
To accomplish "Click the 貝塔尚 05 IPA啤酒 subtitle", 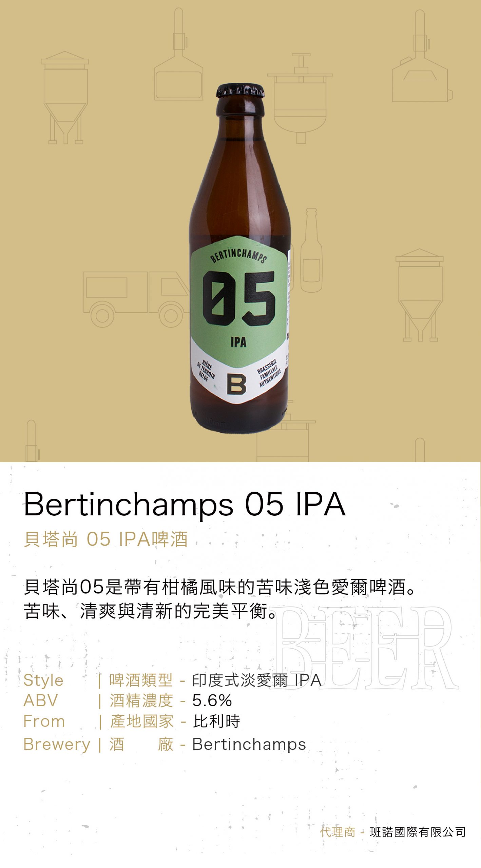I will (x=105, y=539).
